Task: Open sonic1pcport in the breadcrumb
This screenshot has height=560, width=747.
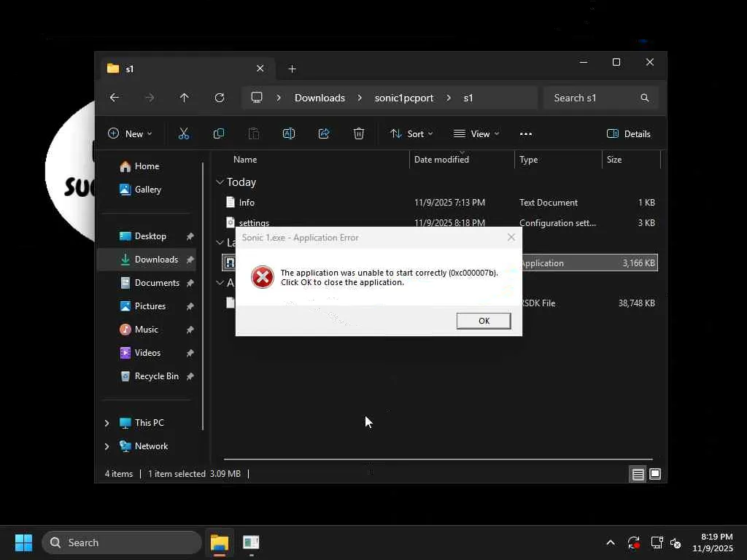Action: (x=404, y=98)
